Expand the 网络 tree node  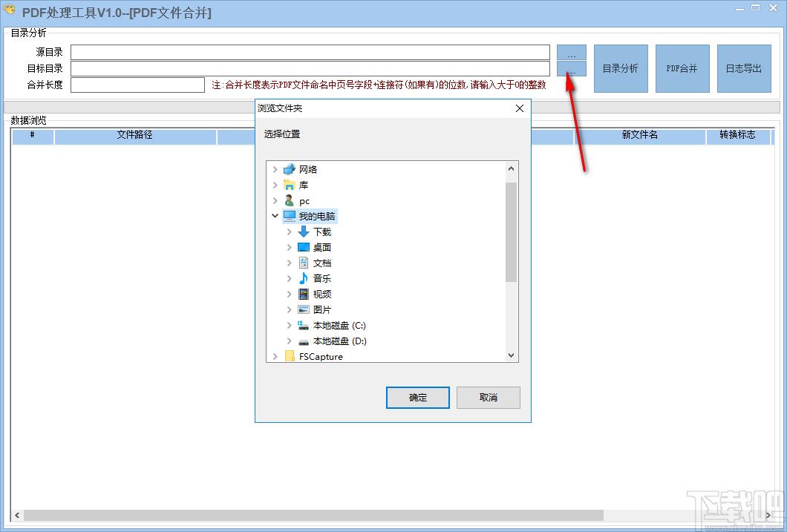pos(275,169)
